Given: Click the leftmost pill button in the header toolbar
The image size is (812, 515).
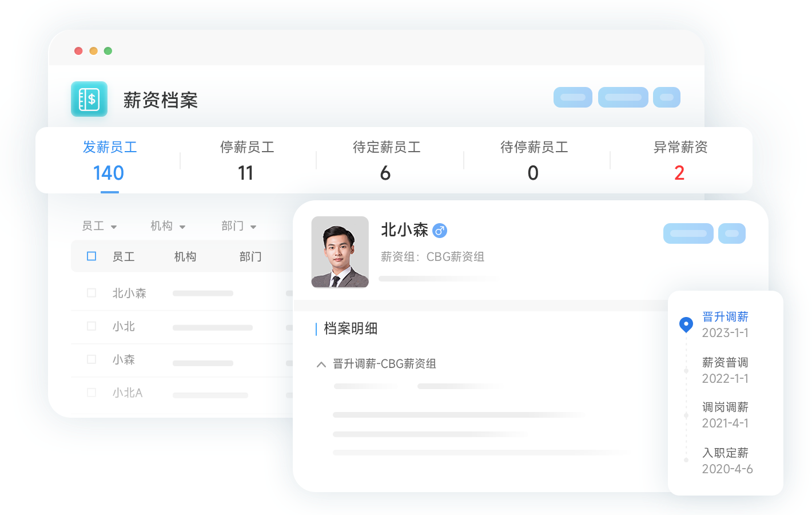Looking at the screenshot, I should pos(572,97).
